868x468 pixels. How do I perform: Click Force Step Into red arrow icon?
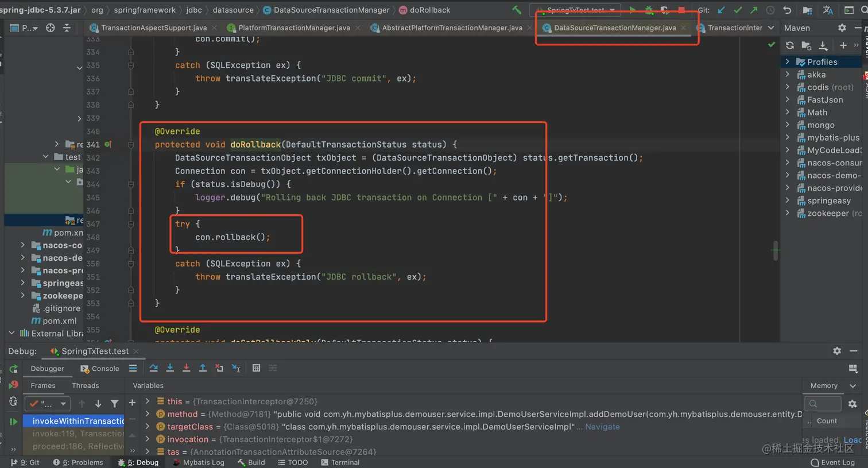186,368
